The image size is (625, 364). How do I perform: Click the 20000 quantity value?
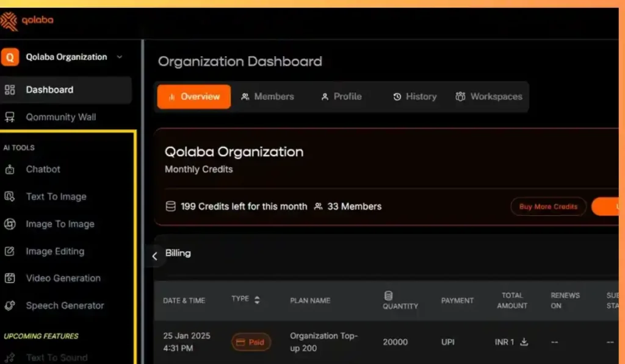pyautogui.click(x=395, y=342)
